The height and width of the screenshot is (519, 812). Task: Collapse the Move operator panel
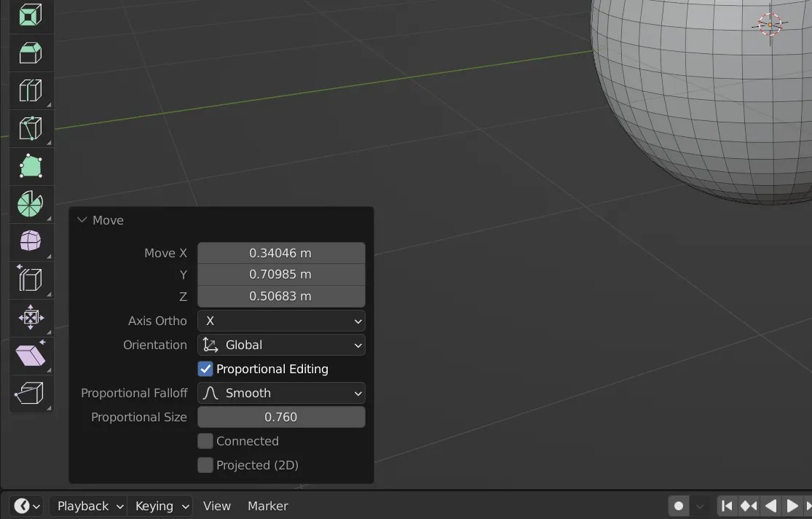click(82, 219)
